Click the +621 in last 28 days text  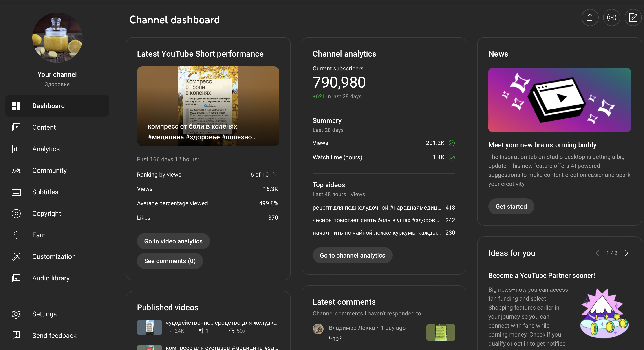pyautogui.click(x=337, y=96)
